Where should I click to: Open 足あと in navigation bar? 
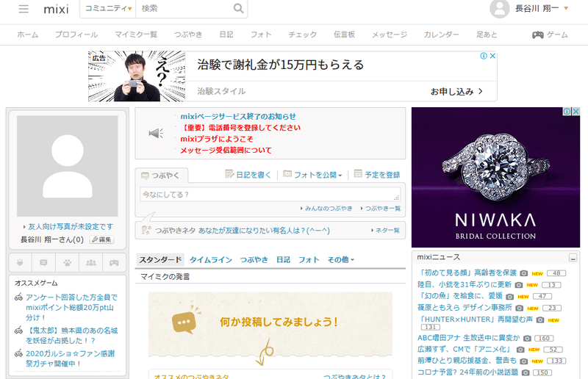point(487,35)
